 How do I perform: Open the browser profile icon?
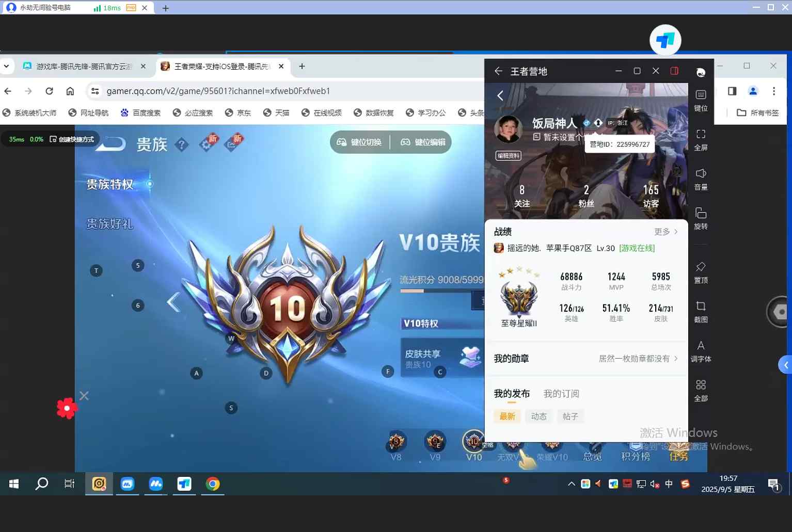tap(753, 91)
